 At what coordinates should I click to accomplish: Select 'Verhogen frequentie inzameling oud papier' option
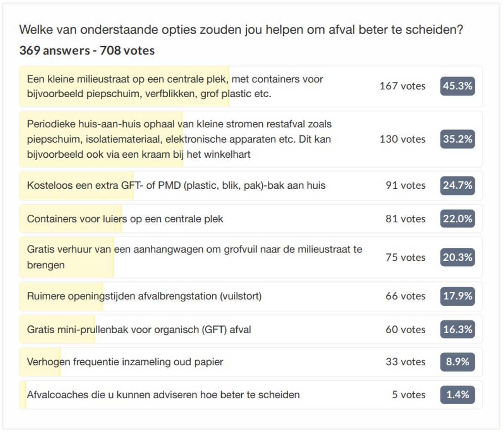(x=125, y=362)
